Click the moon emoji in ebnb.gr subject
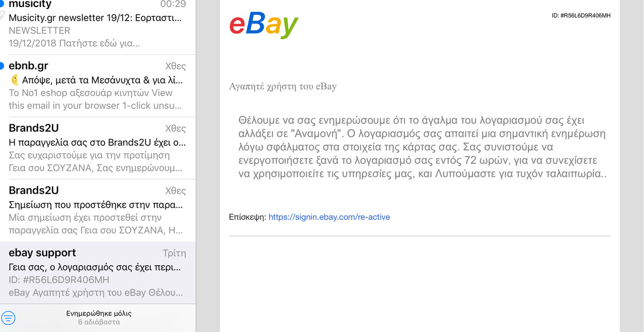 15,80
